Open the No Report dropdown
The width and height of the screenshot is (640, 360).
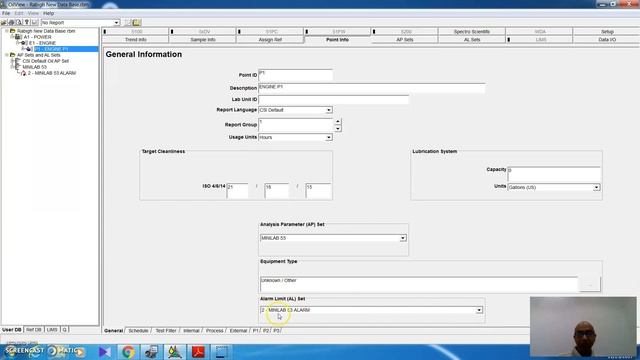pyautogui.click(x=116, y=23)
